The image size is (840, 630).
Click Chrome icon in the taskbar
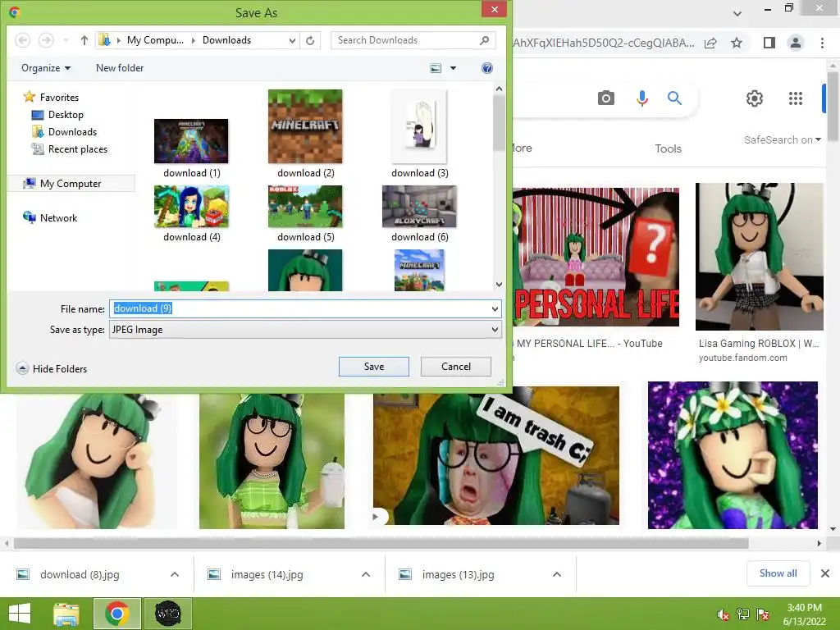tap(116, 614)
